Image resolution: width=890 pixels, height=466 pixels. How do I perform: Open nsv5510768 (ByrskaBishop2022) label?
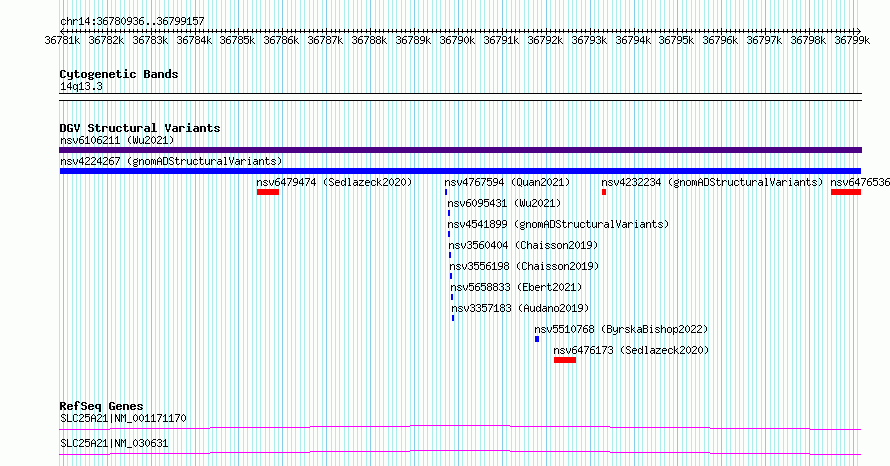click(621, 329)
